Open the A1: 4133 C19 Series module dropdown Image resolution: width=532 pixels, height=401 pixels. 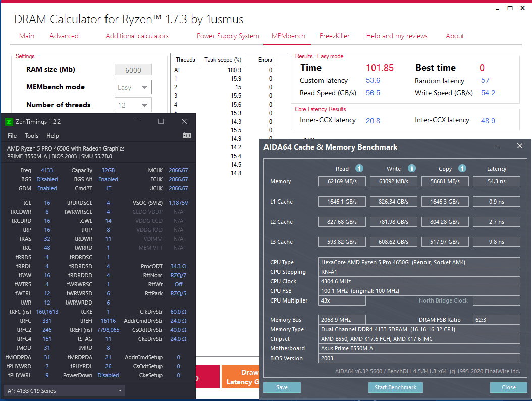coord(64,391)
